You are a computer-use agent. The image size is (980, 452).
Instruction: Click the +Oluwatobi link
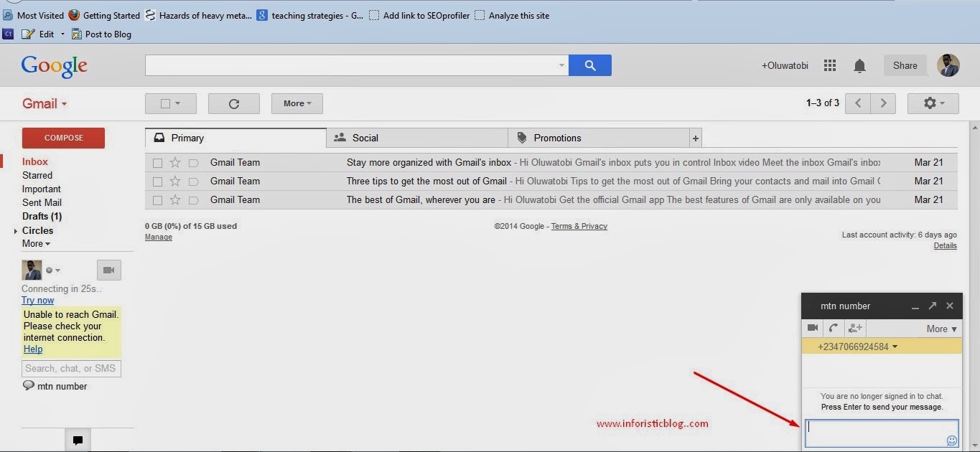tap(785, 65)
